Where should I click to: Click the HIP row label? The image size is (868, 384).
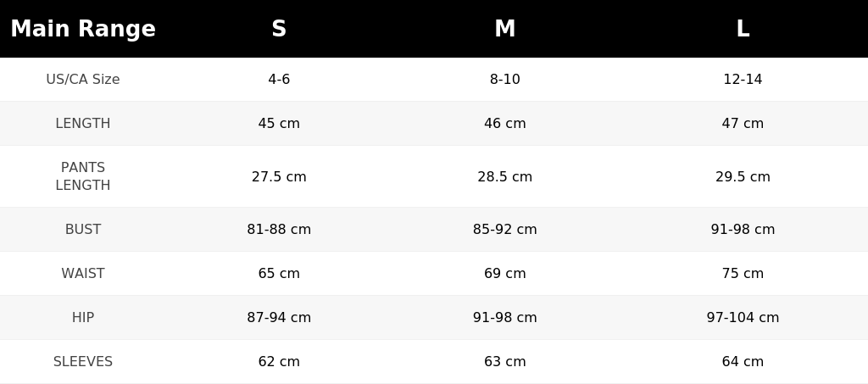pos(83,318)
